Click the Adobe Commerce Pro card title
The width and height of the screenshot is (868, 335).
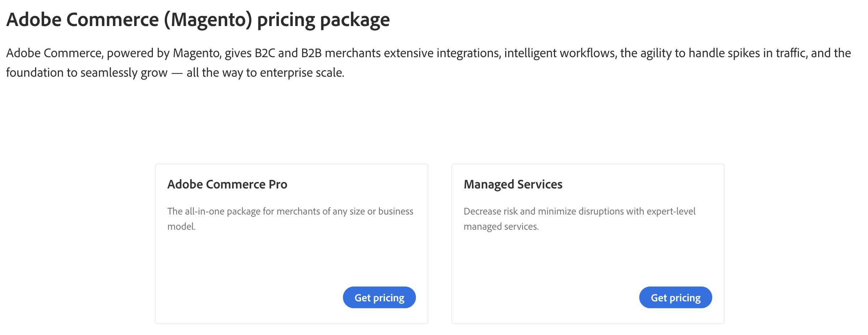tap(227, 185)
